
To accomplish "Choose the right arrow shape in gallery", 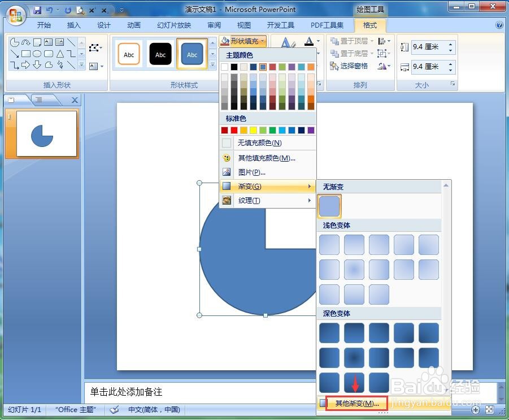I will (25, 65).
